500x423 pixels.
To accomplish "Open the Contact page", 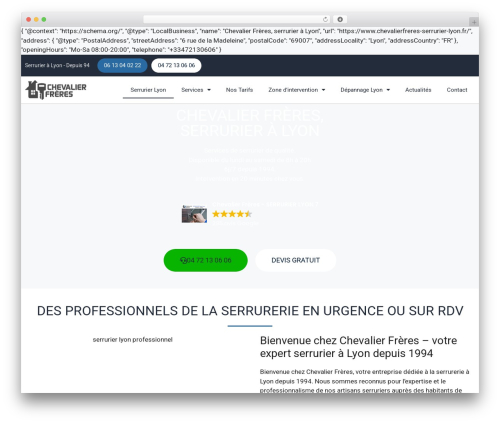I will pyautogui.click(x=457, y=90).
